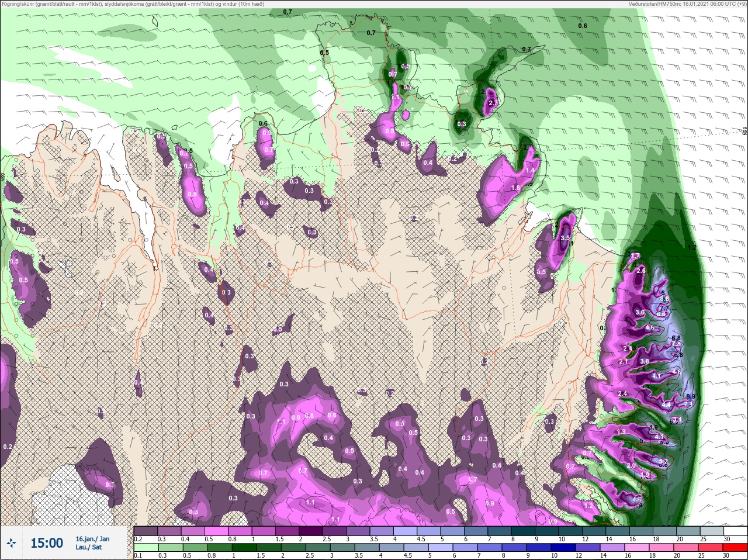Viewport: 748px width, 560px height.
Task: Click the 3.6 precipitation value on the map
Action: click(639, 313)
